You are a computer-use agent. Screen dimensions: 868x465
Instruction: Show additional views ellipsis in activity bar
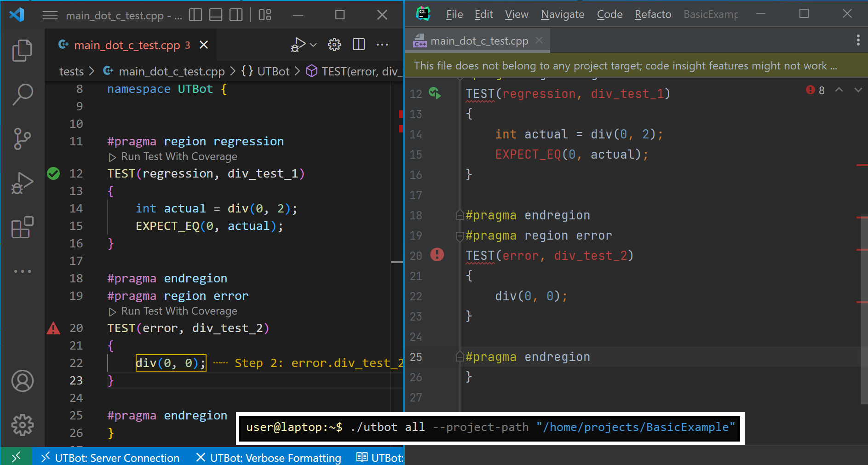tap(22, 271)
